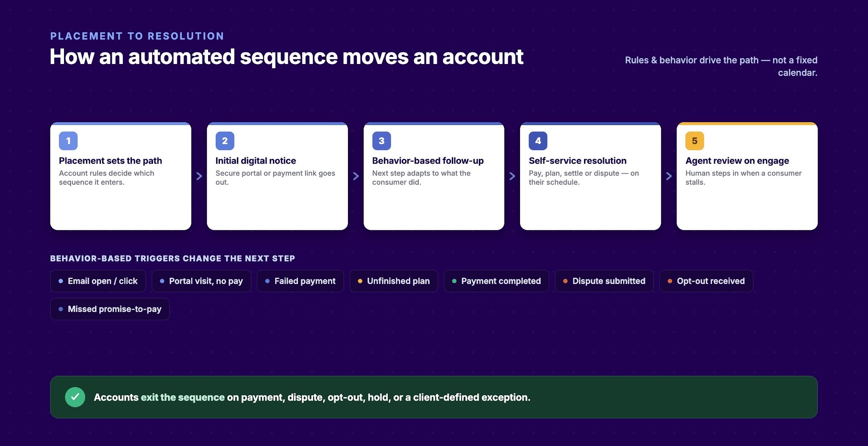The height and width of the screenshot is (446, 868).
Task: Click the green checkmark circle icon
Action: tap(75, 397)
